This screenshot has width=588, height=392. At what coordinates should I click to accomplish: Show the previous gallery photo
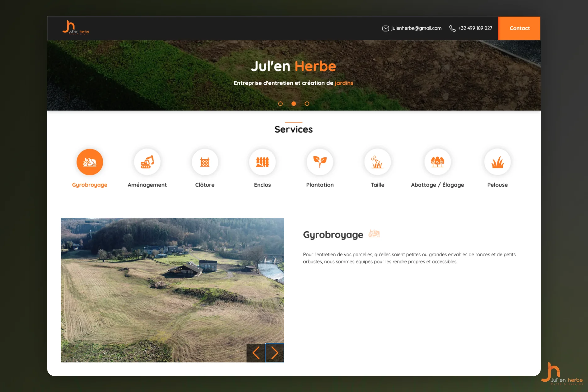tap(256, 353)
